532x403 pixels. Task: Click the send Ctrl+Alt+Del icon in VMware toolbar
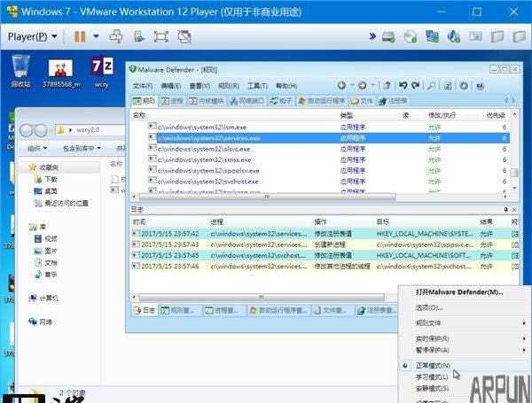click(x=115, y=36)
